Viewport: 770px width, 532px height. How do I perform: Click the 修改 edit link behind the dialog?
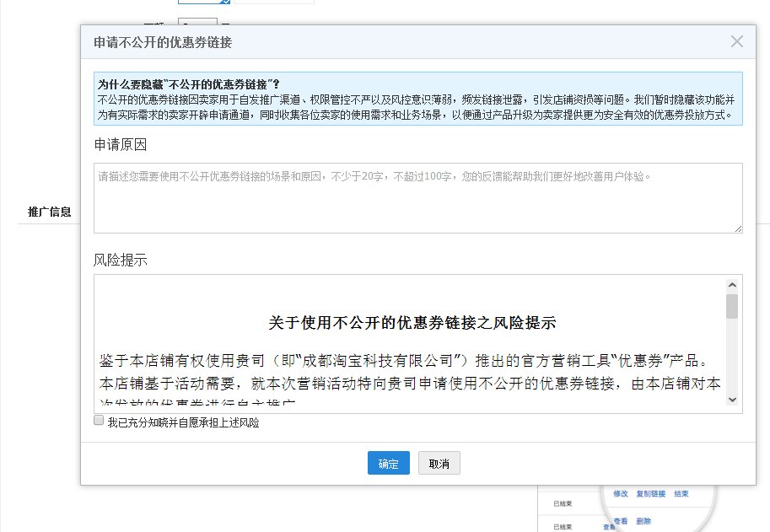(620, 493)
